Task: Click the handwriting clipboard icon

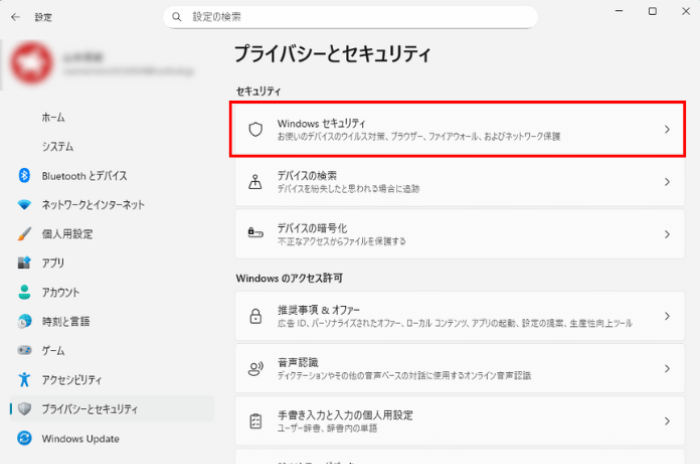Action: click(x=255, y=421)
